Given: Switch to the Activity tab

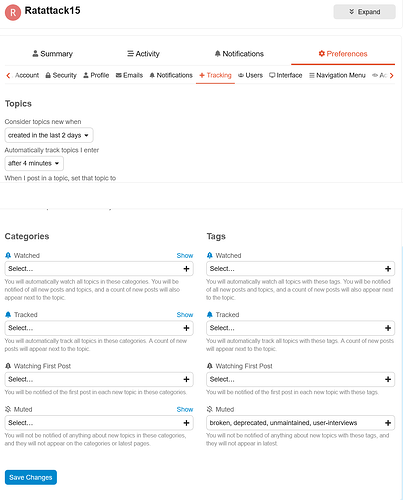Looking at the screenshot, I should pos(143,54).
